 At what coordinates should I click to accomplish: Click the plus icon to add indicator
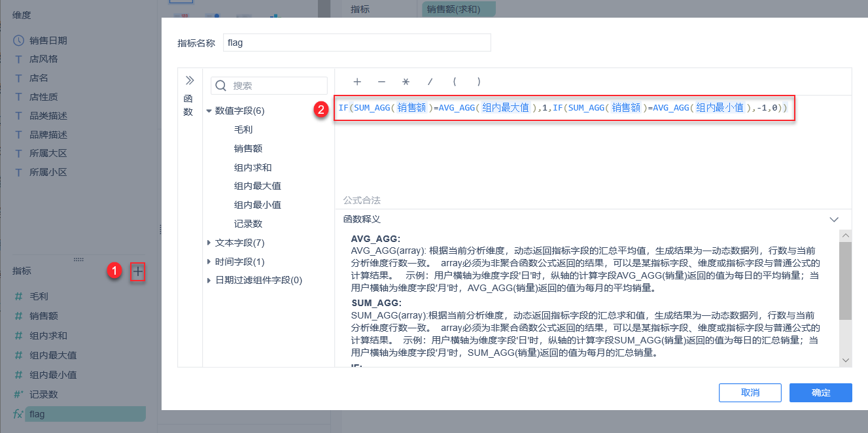coord(137,271)
